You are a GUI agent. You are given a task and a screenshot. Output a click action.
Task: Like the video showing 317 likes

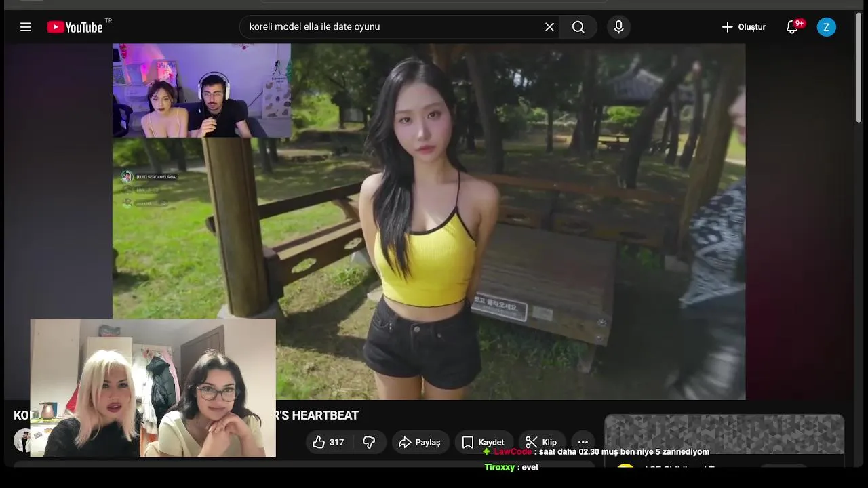329,442
